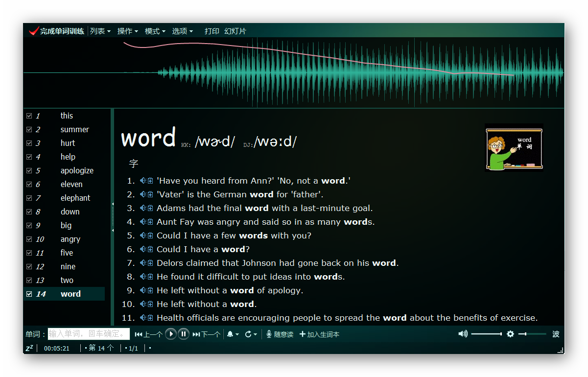Select 'eleven' in the word list
The width and height of the screenshot is (588, 377).
click(71, 185)
